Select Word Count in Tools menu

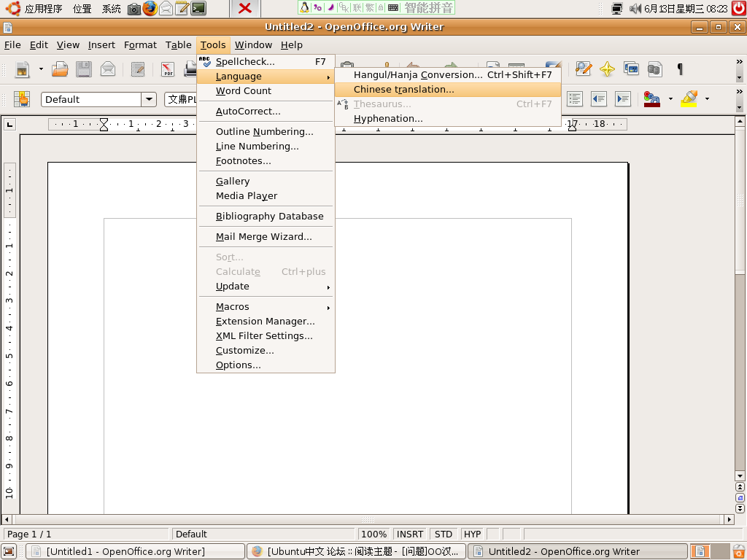pyautogui.click(x=266, y=90)
